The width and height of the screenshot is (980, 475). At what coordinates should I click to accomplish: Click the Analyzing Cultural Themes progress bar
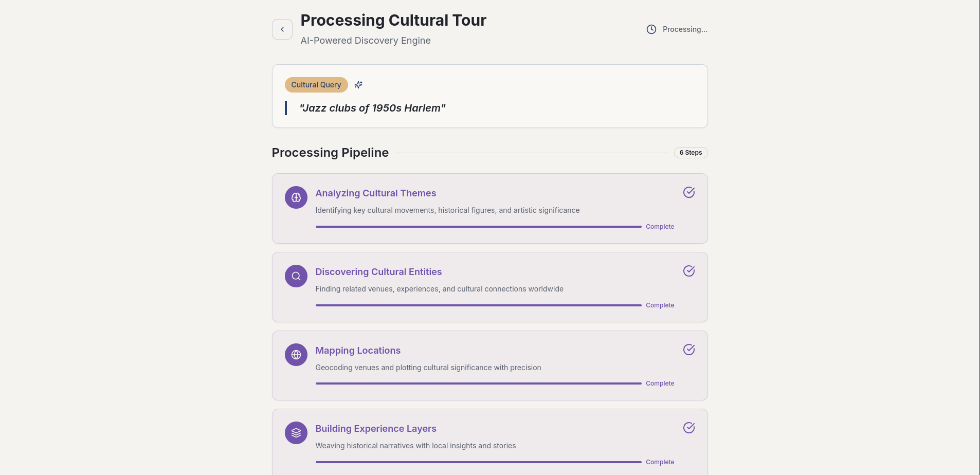tap(478, 227)
